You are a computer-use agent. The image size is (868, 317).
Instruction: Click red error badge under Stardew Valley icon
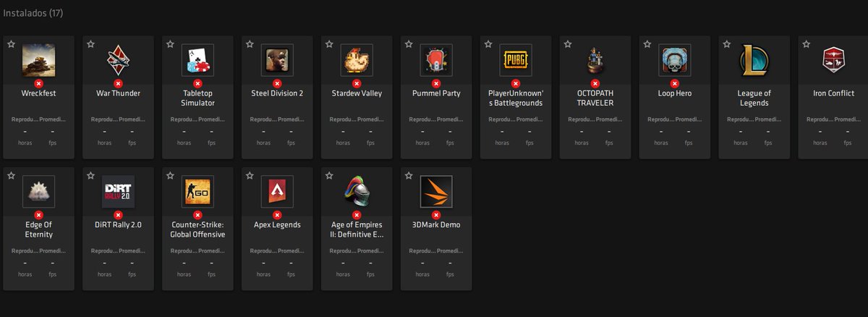[357, 83]
